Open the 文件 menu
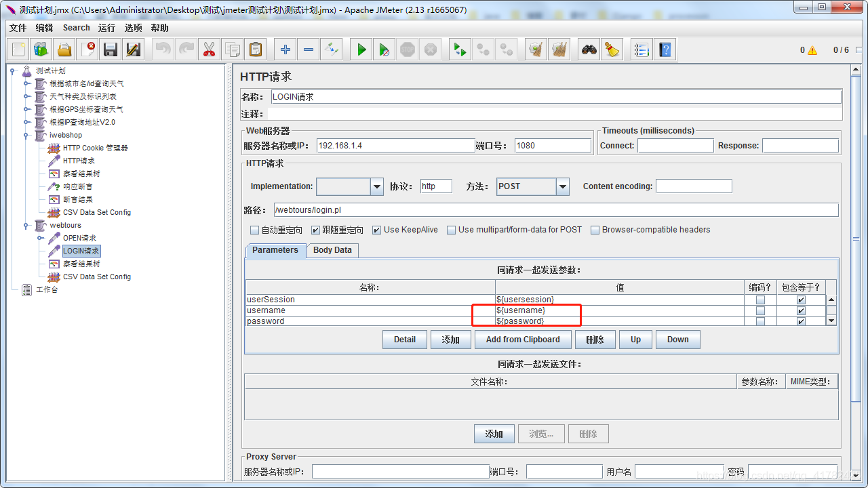 point(18,28)
